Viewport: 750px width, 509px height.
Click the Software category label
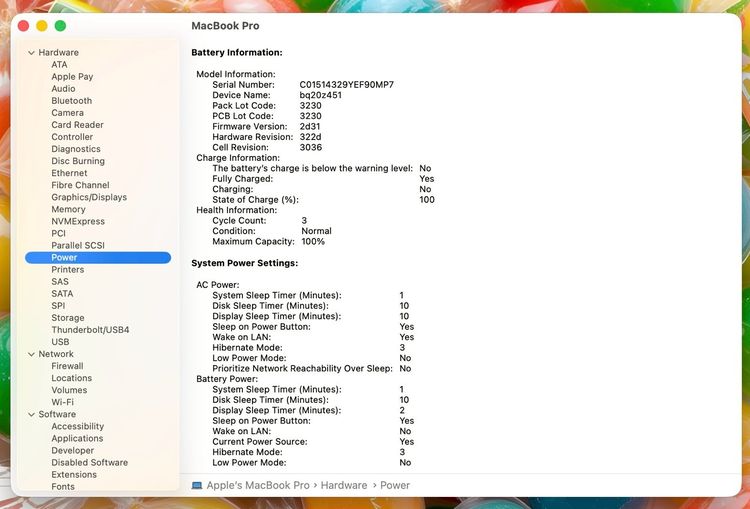[x=57, y=414]
